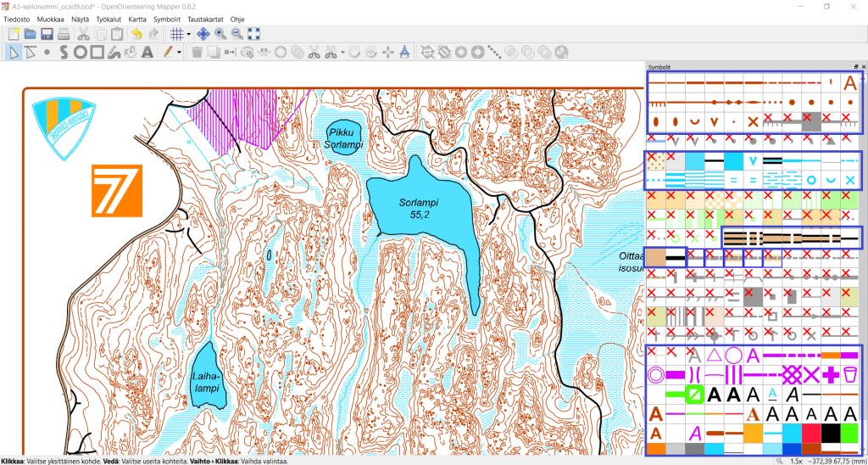Click the undo arrow icon
The image size is (868, 465).
coord(136,34)
